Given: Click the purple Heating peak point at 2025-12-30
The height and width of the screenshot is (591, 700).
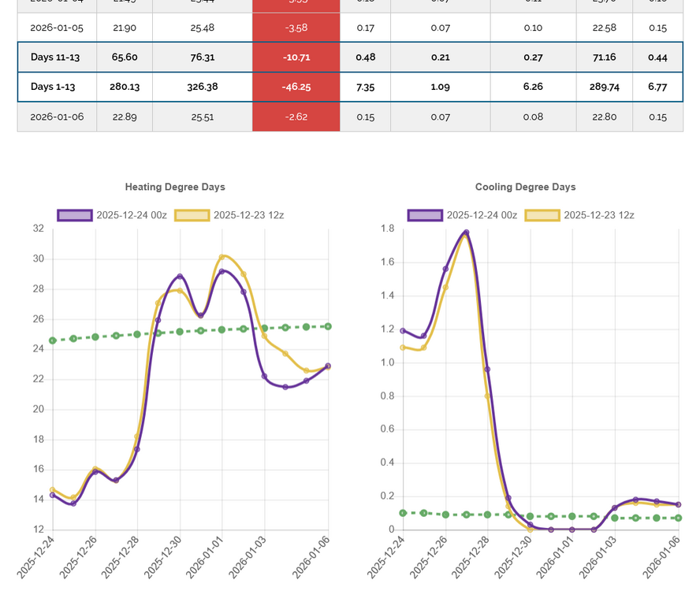Looking at the screenshot, I should 180,277.
